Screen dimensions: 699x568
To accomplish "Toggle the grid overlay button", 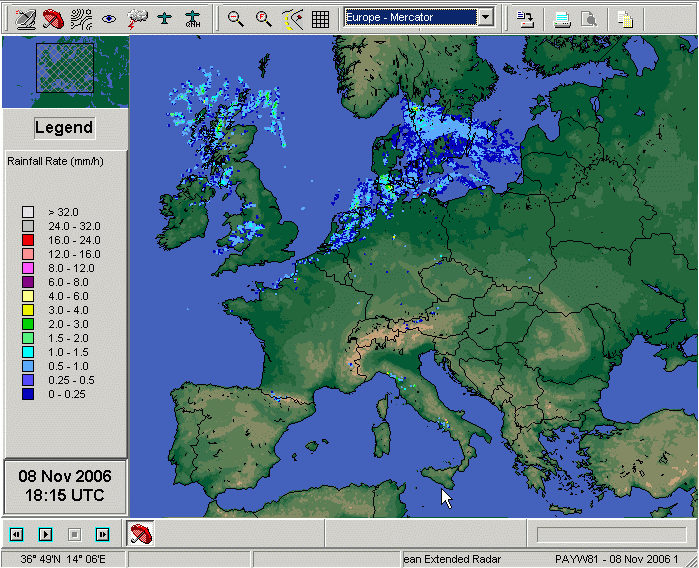I will (x=320, y=17).
